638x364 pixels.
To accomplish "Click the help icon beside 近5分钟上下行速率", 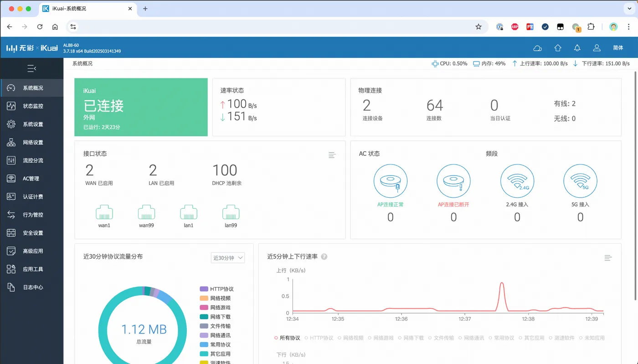I will coord(324,257).
